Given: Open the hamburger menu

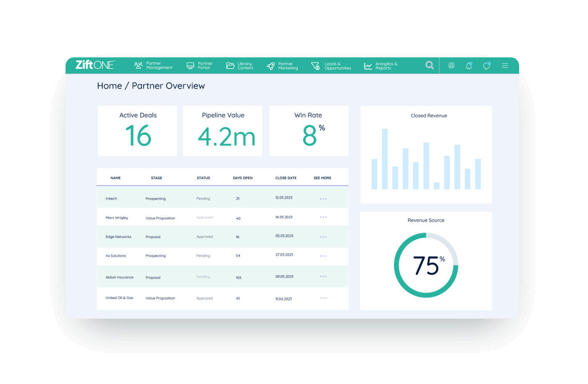Looking at the screenshot, I should click(505, 66).
